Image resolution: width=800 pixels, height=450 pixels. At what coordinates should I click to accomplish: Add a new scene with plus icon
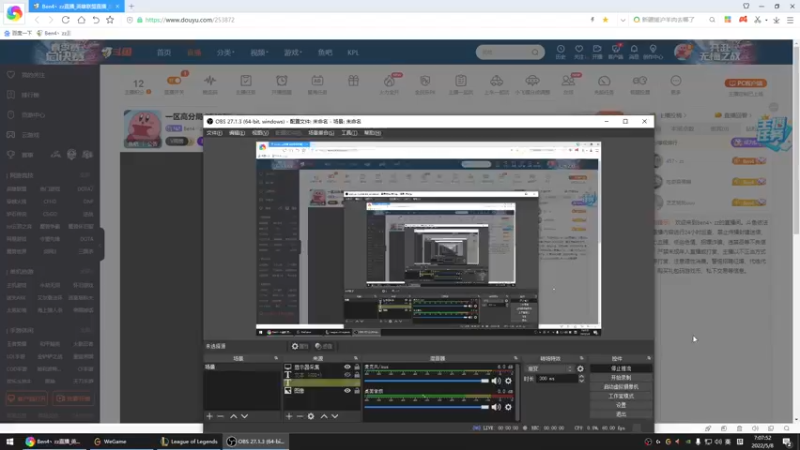click(x=209, y=416)
